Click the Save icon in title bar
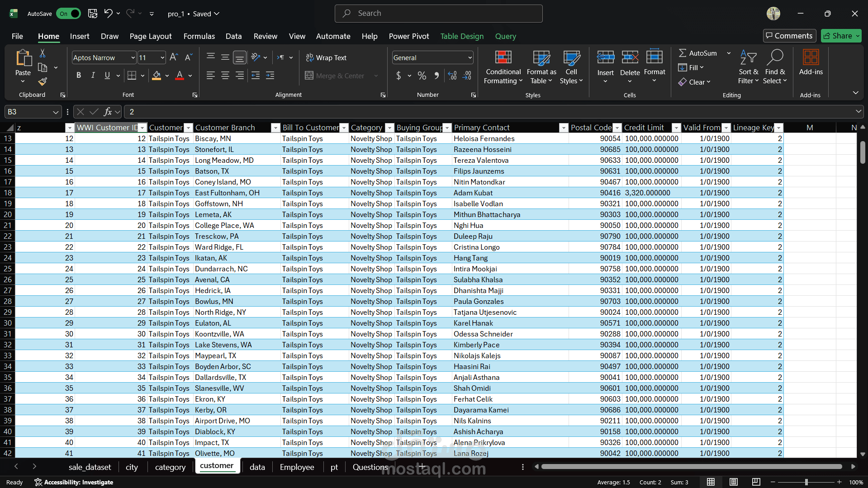Viewport: 868px width, 488px height. 93,14
